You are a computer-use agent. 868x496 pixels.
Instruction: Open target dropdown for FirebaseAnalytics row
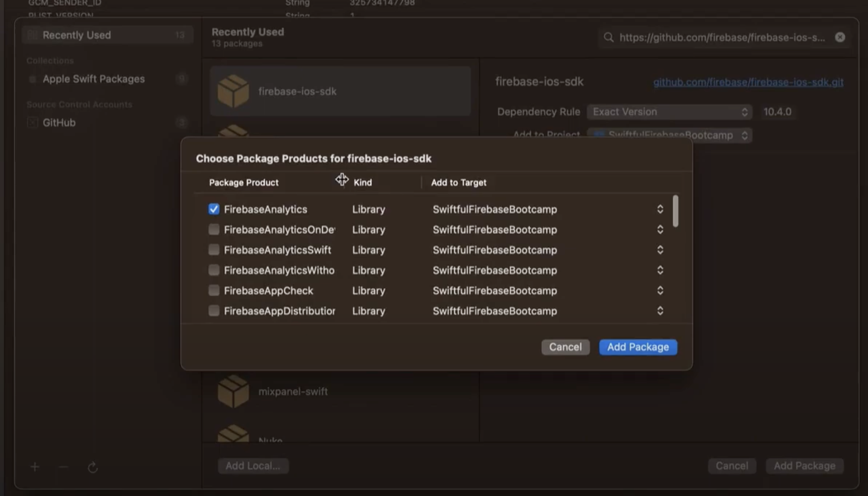660,209
